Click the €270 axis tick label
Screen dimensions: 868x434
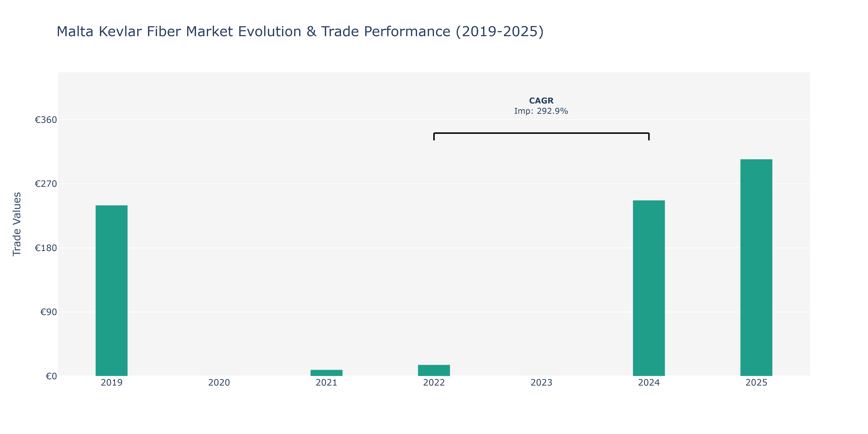pyautogui.click(x=46, y=184)
